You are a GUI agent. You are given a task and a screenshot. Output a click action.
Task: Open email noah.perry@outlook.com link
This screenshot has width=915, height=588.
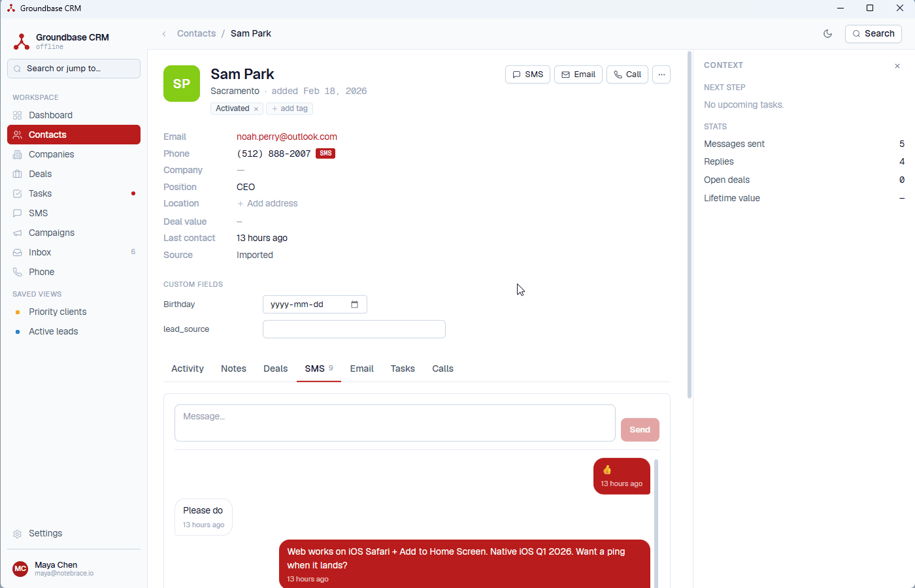(x=287, y=137)
